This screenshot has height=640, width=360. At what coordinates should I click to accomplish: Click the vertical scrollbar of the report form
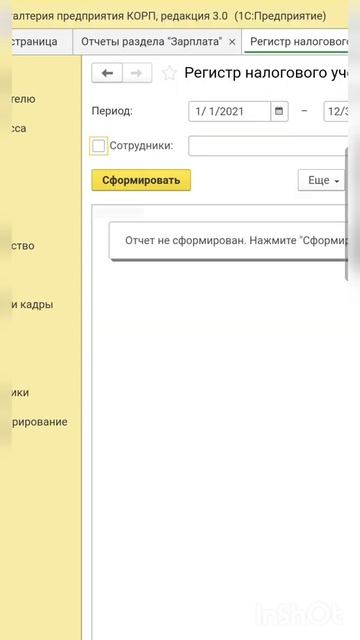coord(347,214)
